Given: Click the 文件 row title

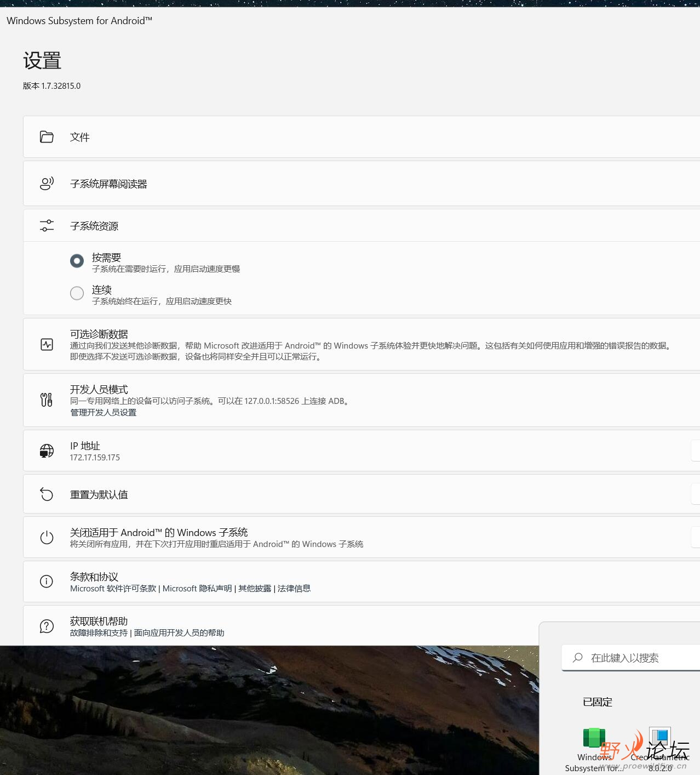Looking at the screenshot, I should point(80,137).
